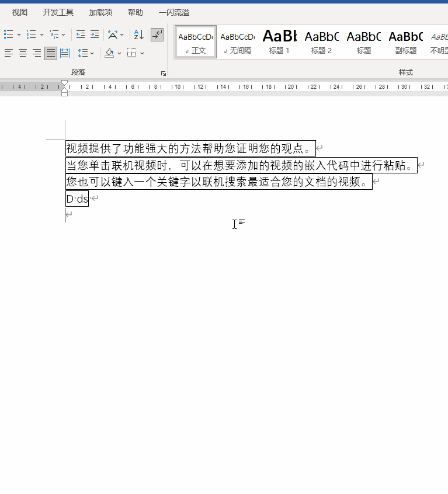The image size is (448, 494).
Task: Open line and paragraph spacing
Action: 83,53
